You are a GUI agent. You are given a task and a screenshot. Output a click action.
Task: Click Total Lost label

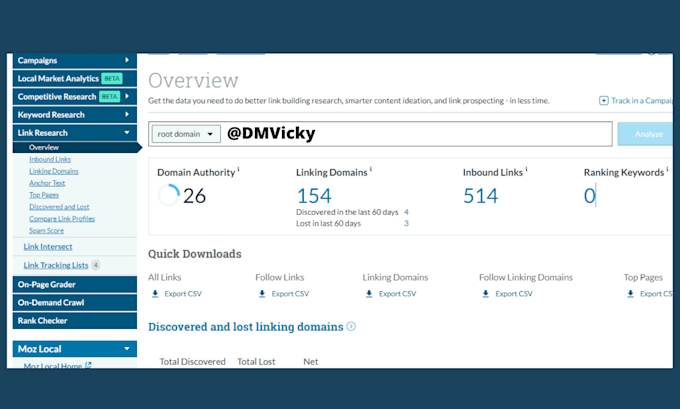[x=256, y=361]
